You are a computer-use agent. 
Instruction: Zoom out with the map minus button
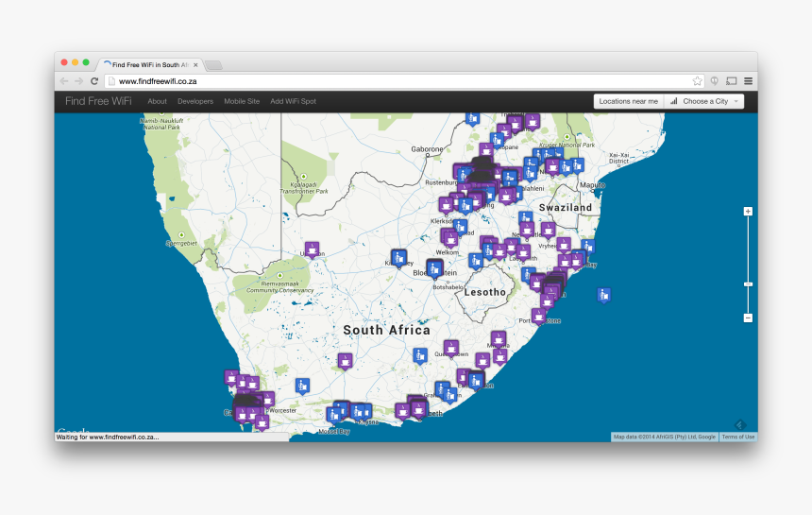coord(748,318)
